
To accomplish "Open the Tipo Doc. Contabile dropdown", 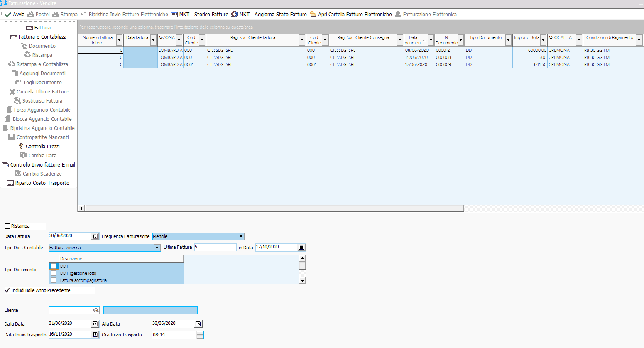I will coord(157,248).
